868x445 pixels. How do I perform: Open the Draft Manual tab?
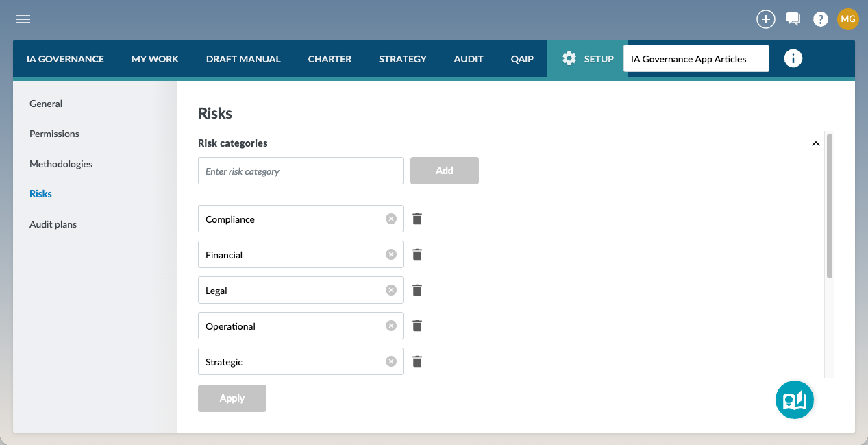(243, 59)
